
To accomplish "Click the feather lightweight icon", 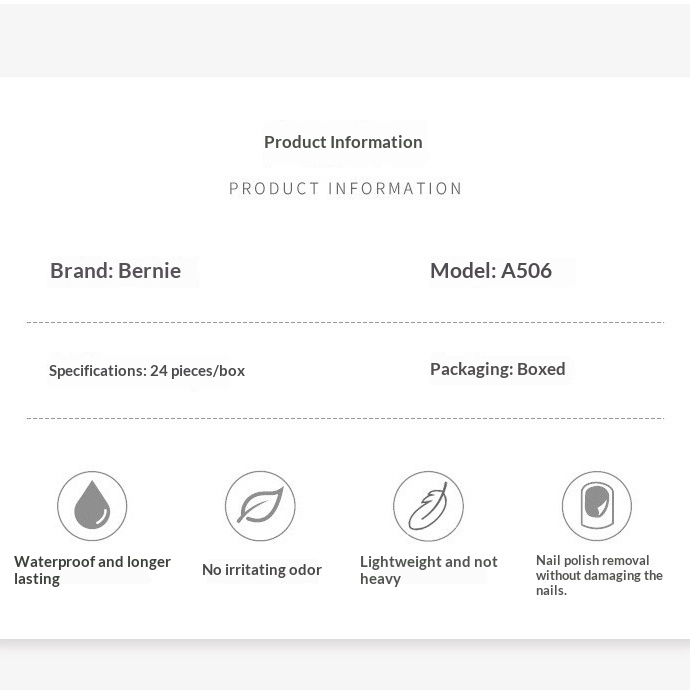I will pyautogui.click(x=428, y=506).
